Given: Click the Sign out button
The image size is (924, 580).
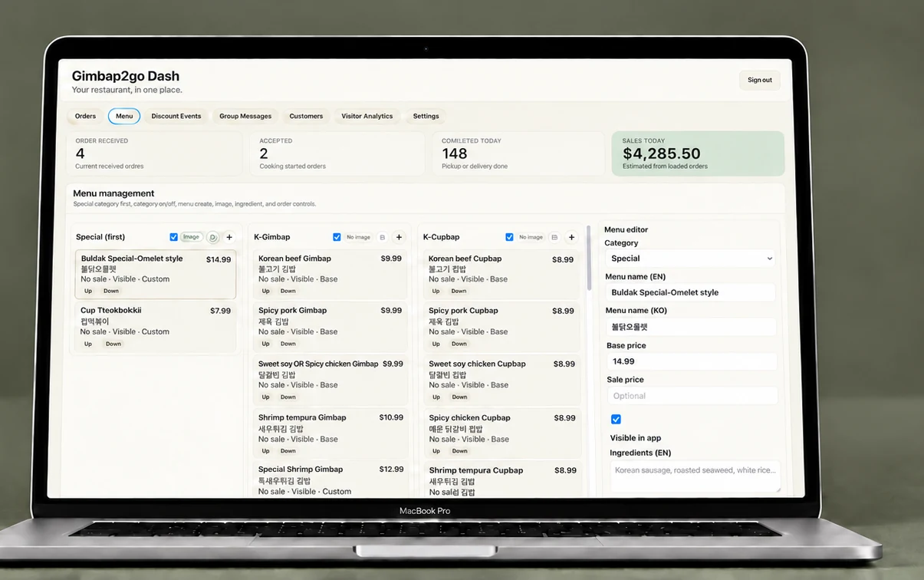Looking at the screenshot, I should click(760, 80).
